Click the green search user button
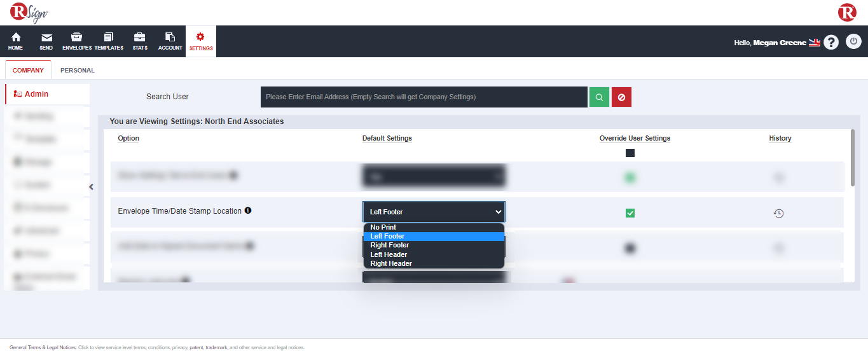The height and width of the screenshot is (353, 868). click(599, 97)
